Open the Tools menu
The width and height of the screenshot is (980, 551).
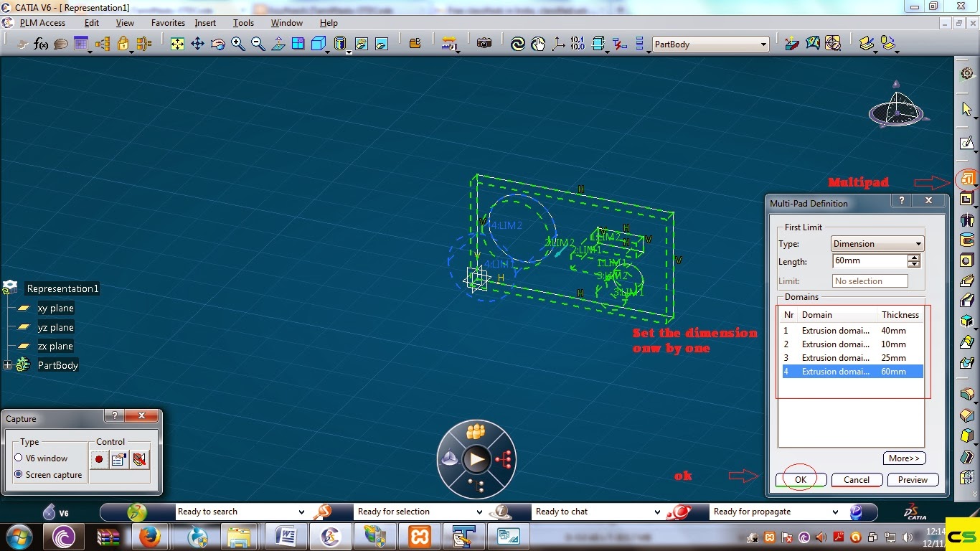(x=243, y=22)
